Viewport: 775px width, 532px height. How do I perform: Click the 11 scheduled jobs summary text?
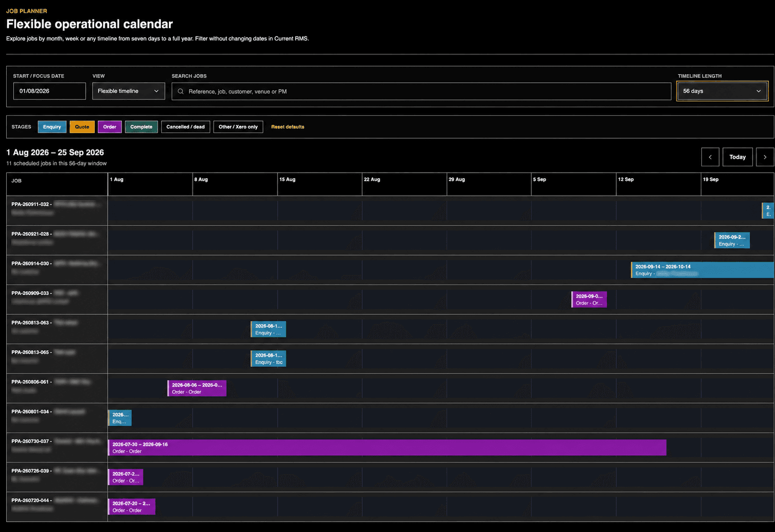pyautogui.click(x=56, y=163)
